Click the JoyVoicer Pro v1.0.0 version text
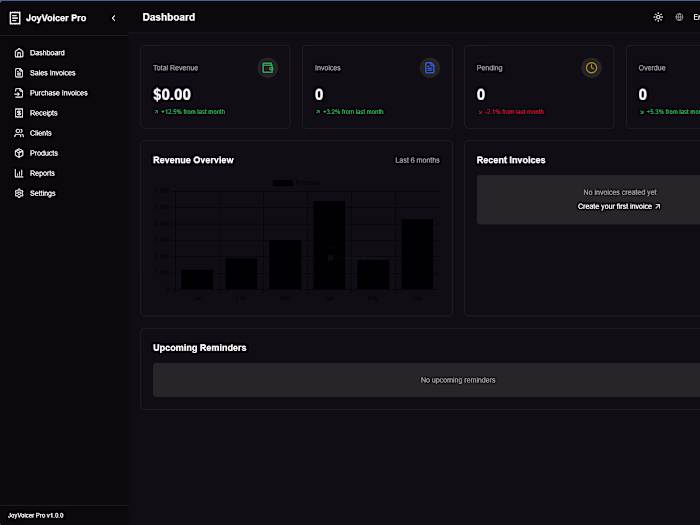This screenshot has height=525, width=700. 36,516
